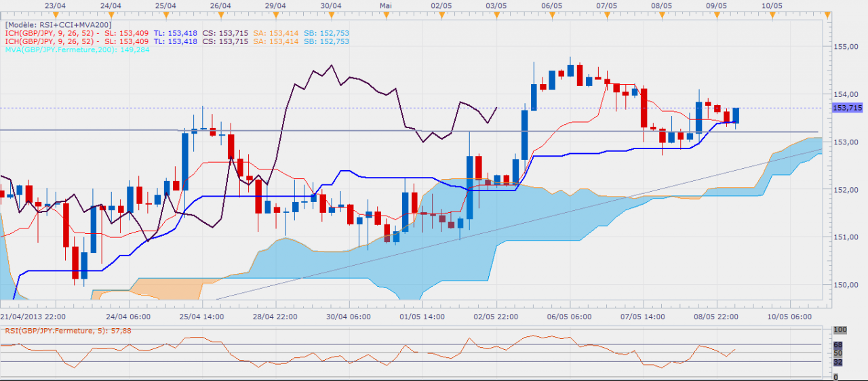
Task: Click the '02/05 22:00' time axis label
Action: 496,316
